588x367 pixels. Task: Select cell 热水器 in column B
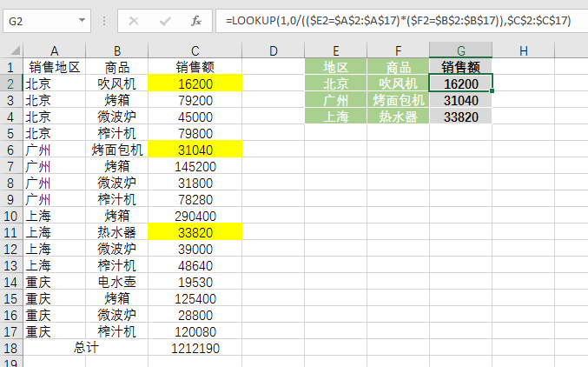[117, 232]
